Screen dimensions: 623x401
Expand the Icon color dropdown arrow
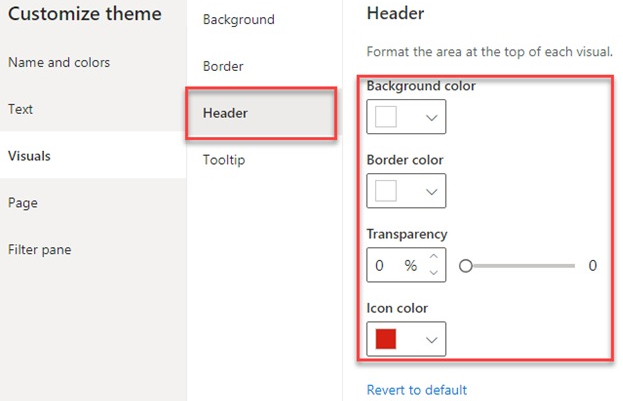432,340
